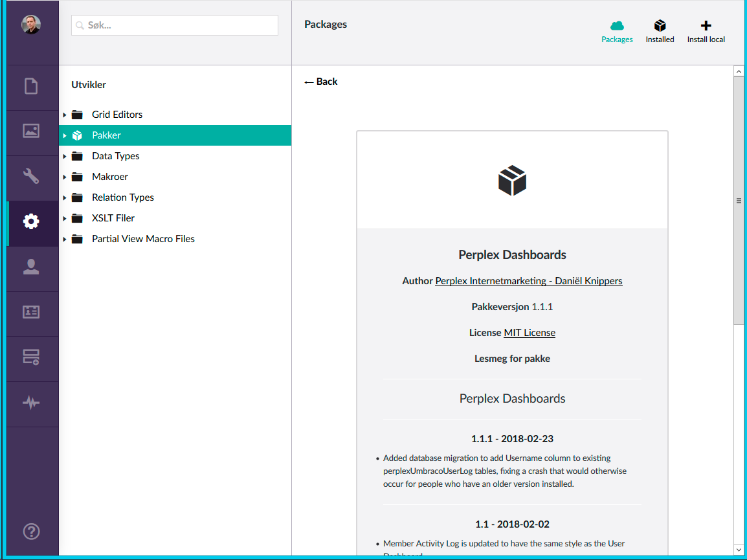
Task: Go Back to the package list
Action: click(x=321, y=82)
